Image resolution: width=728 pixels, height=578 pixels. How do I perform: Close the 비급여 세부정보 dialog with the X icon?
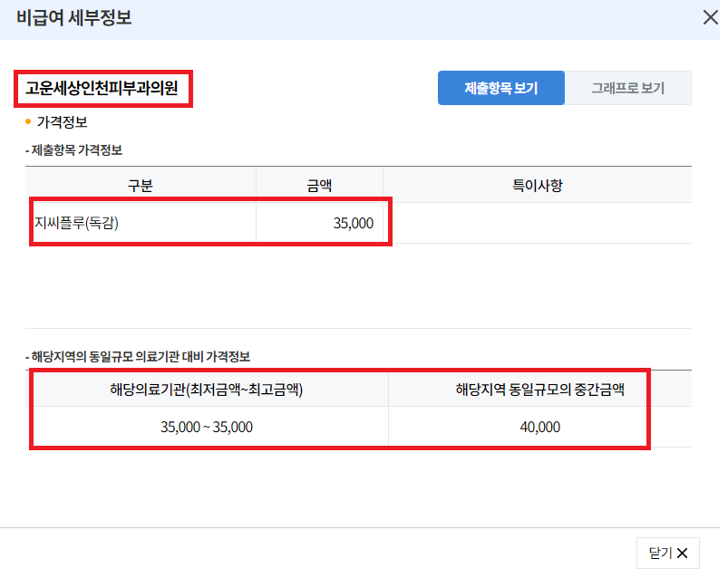[x=710, y=17]
